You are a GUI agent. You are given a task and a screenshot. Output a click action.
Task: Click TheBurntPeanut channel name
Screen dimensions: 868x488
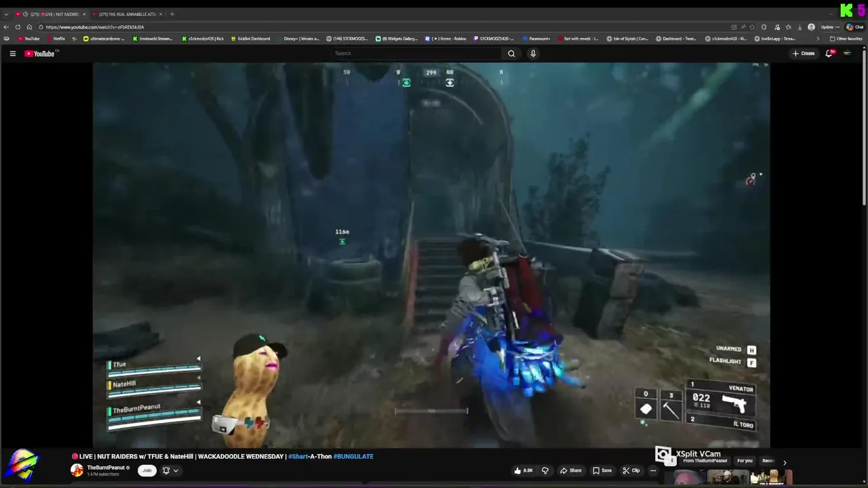point(106,468)
